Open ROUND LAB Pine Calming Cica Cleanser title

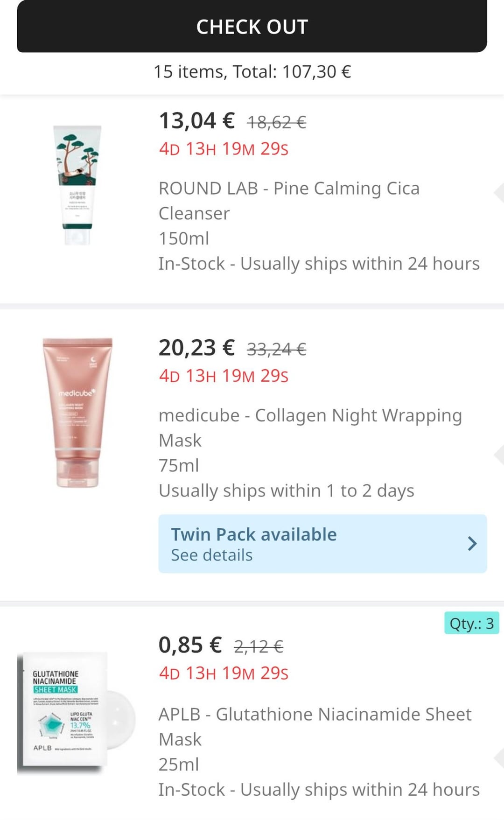pos(289,201)
